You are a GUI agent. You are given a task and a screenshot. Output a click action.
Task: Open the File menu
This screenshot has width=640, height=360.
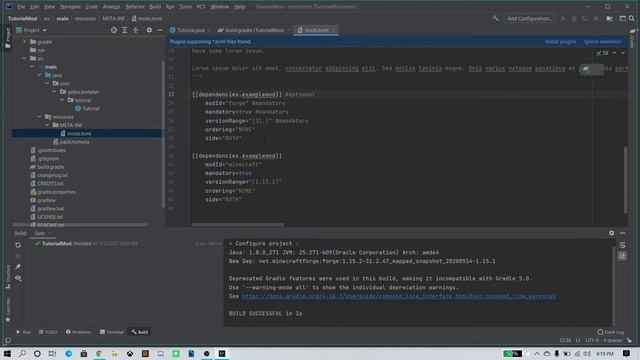point(21,7)
